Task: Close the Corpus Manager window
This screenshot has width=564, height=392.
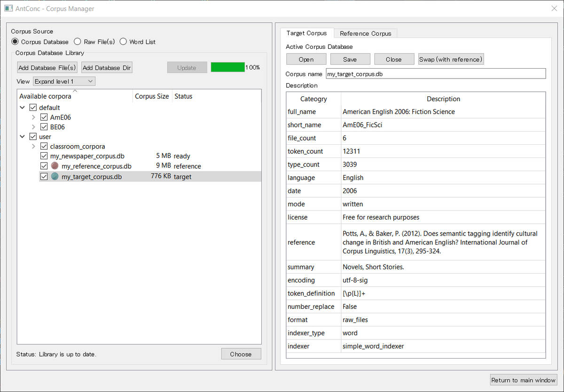Action: click(x=553, y=8)
